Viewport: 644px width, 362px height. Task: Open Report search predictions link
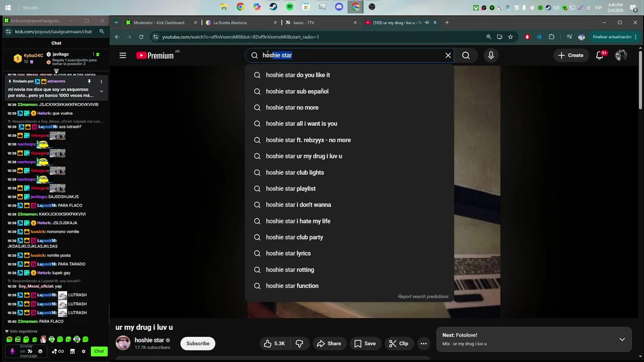pos(423,297)
